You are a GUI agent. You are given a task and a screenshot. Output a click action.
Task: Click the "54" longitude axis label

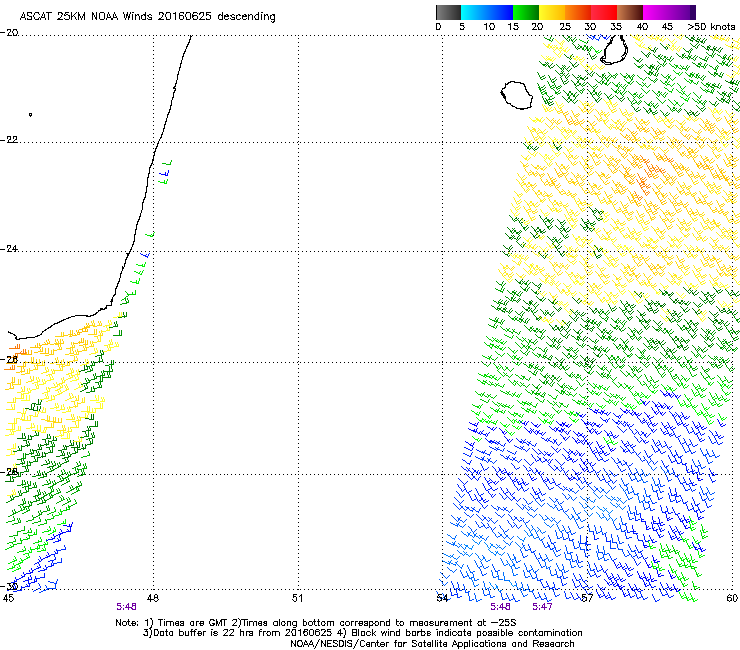442,598
